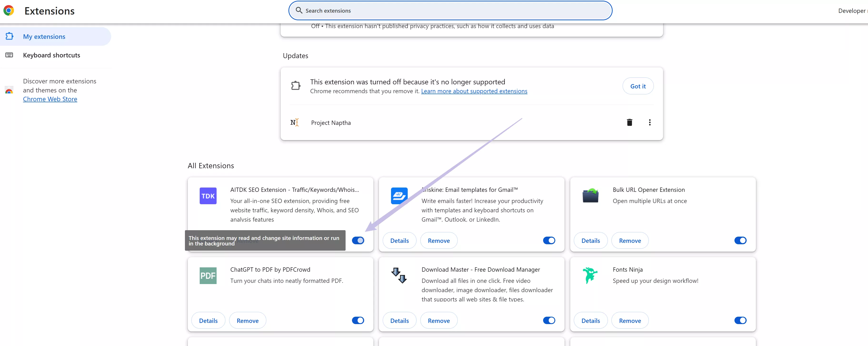
Task: Disable the AITDK SEO Extension toggle
Action: coord(358,240)
